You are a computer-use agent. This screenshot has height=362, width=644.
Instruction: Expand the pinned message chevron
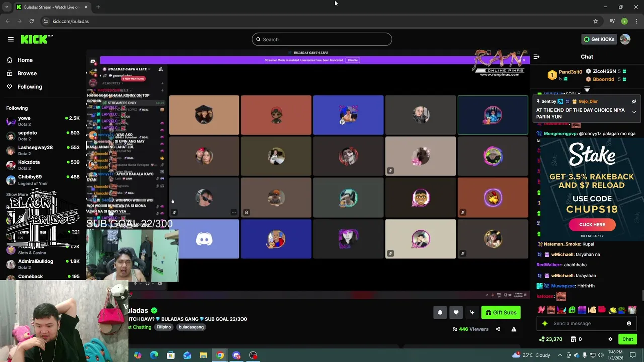[x=634, y=112]
